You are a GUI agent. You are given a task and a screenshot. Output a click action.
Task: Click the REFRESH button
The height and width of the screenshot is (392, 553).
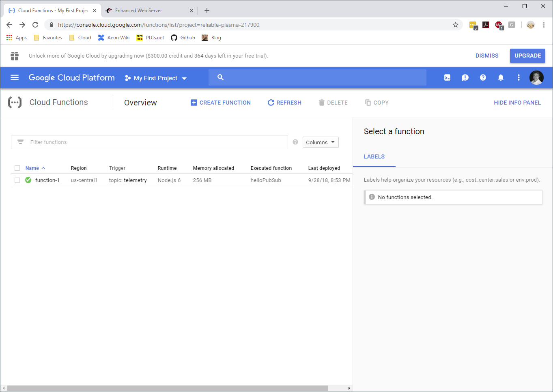(284, 103)
